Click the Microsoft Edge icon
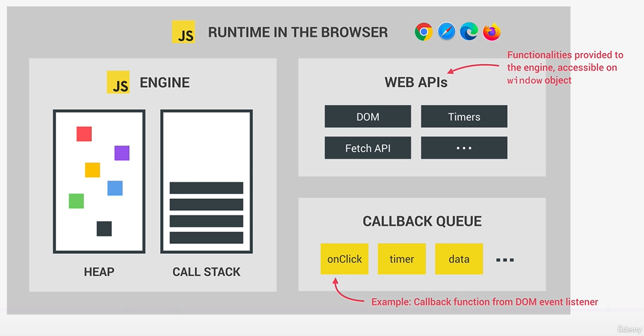The height and width of the screenshot is (336, 644). tap(469, 32)
